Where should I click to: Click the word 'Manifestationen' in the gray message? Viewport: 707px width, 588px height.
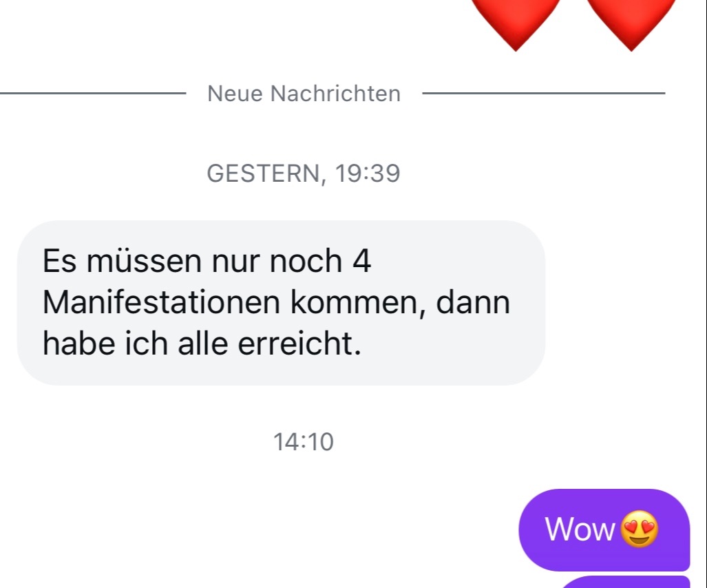(161, 302)
